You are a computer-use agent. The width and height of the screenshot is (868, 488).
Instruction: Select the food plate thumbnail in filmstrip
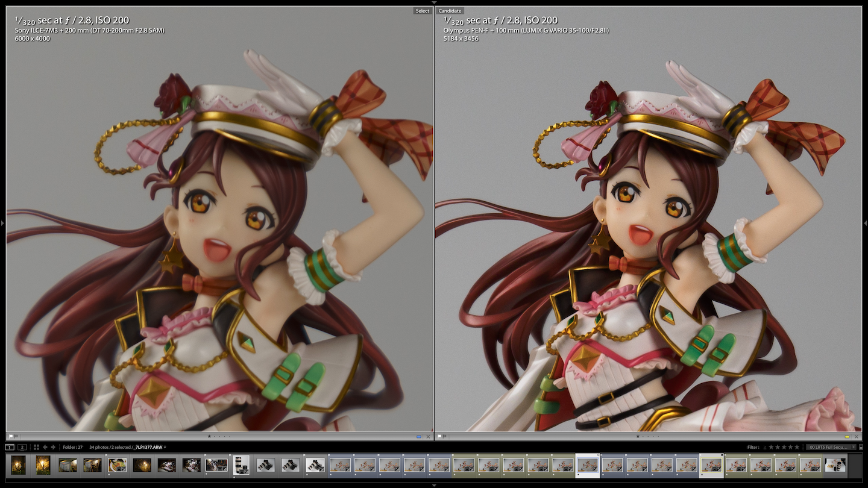pos(117,465)
